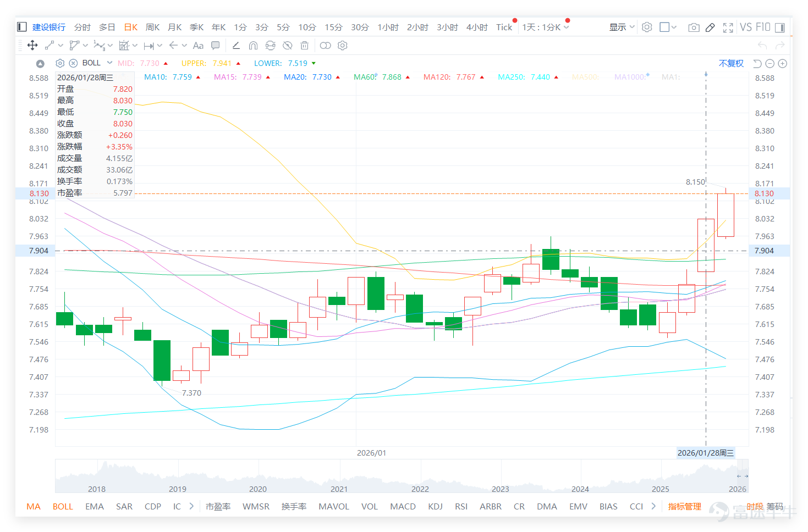
Task: Hide all drawings with the eye-slash icon
Action: coord(287,46)
